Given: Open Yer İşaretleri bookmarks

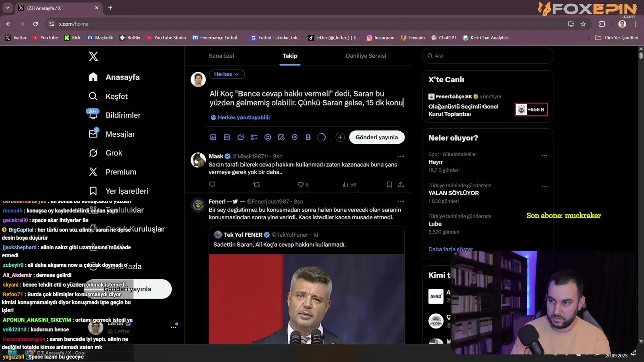Looking at the screenshot, I should (x=118, y=191).
